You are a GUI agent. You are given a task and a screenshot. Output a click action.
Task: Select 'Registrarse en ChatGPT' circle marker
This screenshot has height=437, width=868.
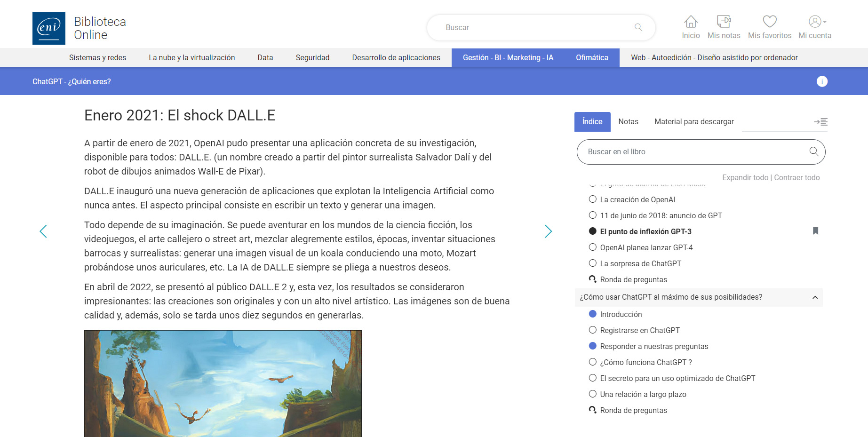(593, 330)
